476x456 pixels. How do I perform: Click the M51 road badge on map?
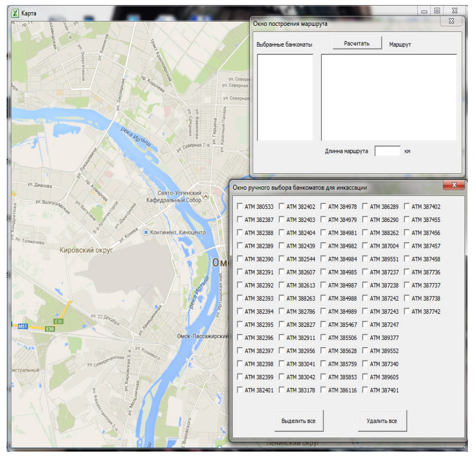(x=23, y=326)
